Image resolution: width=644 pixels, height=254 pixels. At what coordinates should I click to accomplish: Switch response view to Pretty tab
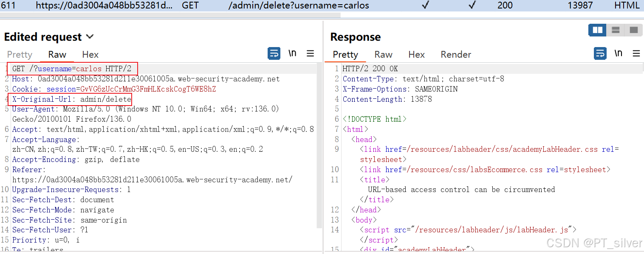point(345,54)
